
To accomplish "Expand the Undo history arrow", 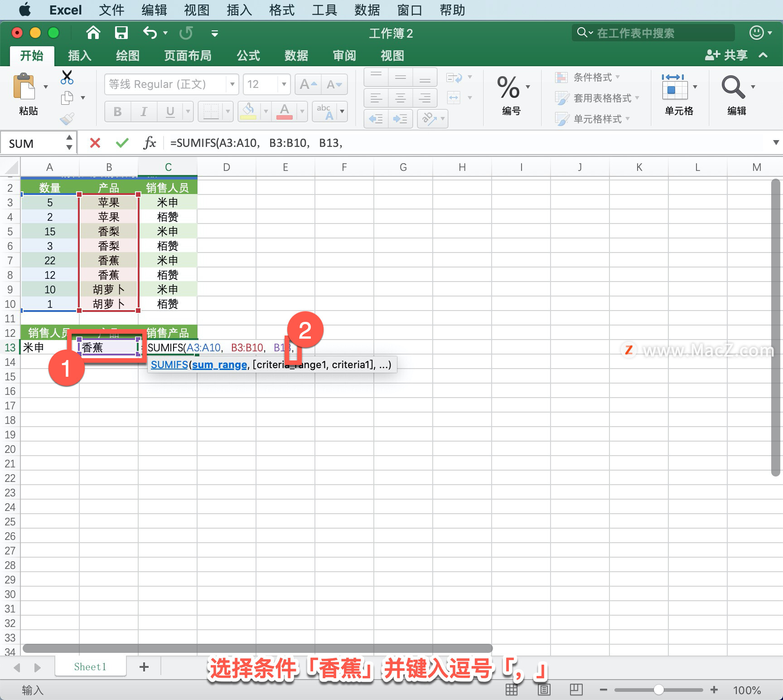I will pyautogui.click(x=165, y=33).
